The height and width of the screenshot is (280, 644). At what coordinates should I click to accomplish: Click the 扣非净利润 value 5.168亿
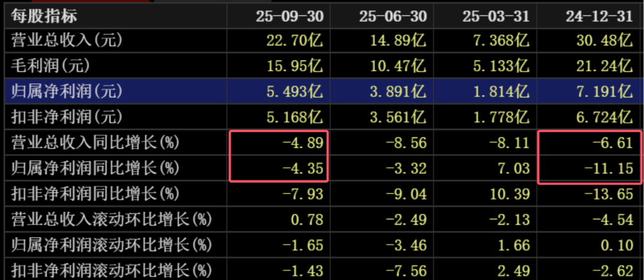(x=296, y=118)
